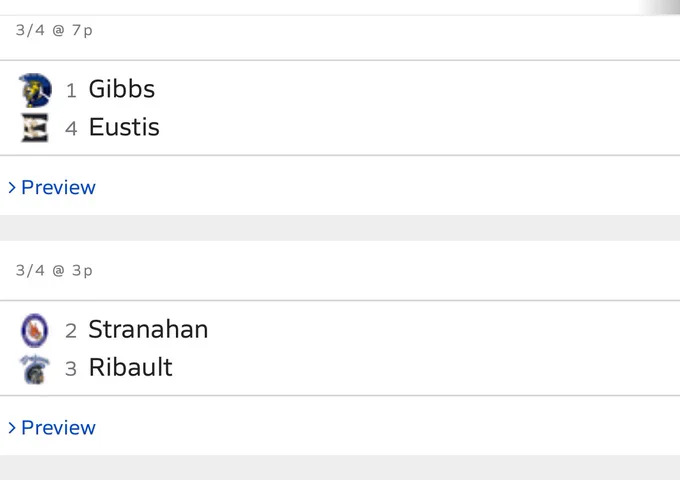Click seed number 1 next to Gibbs
The height and width of the screenshot is (480, 680).
pyautogui.click(x=71, y=91)
